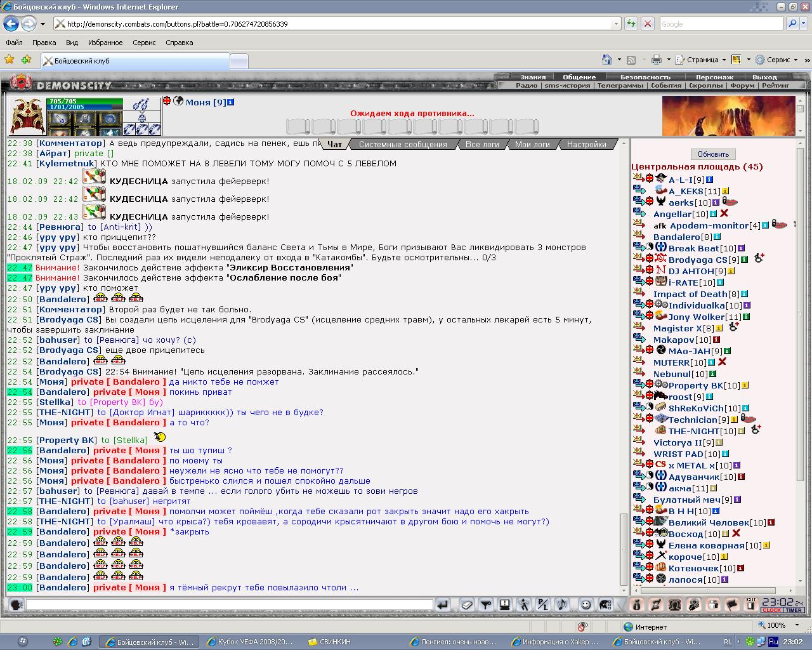Toggle the translit R/L icon

pyautogui.click(x=543, y=605)
